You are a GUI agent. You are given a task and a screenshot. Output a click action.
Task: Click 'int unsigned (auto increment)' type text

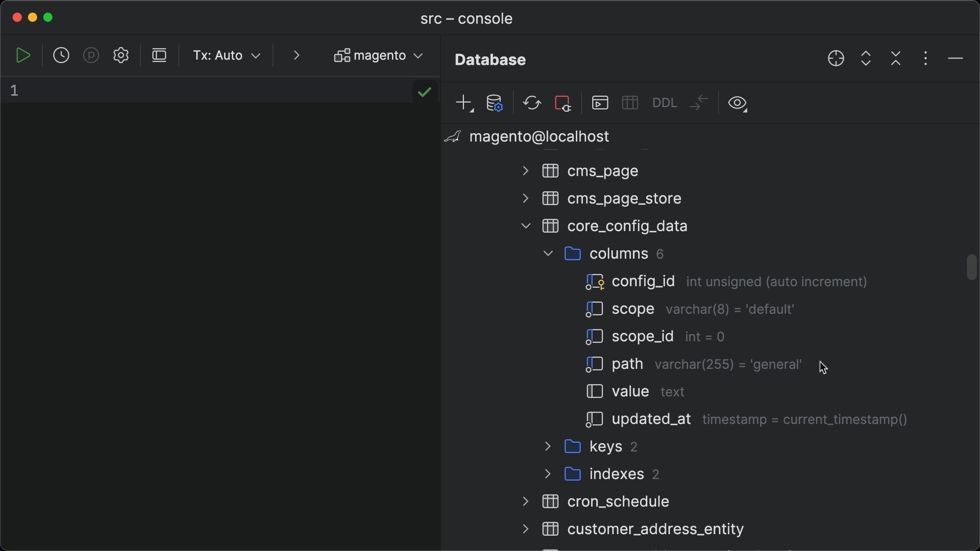coord(776,282)
